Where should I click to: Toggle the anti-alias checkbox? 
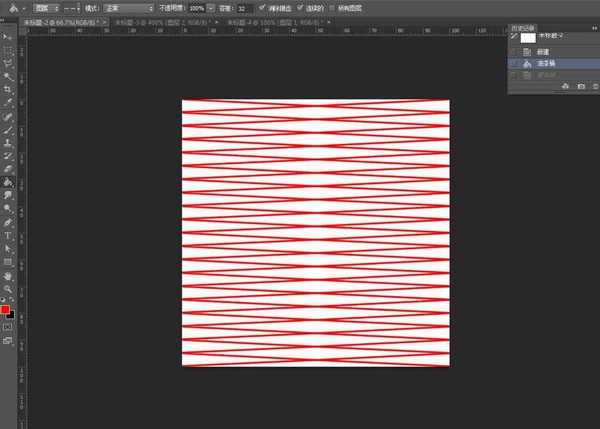tap(262, 7)
